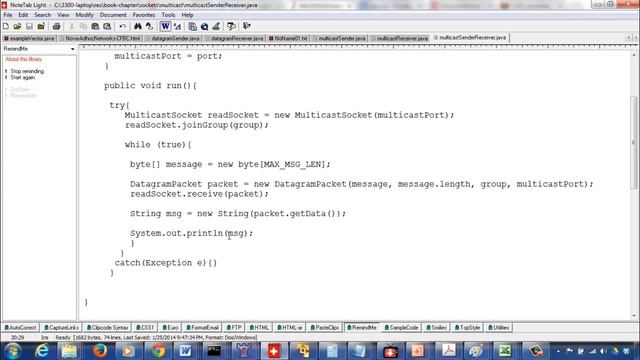Open the Smilies library tab

(x=436, y=328)
